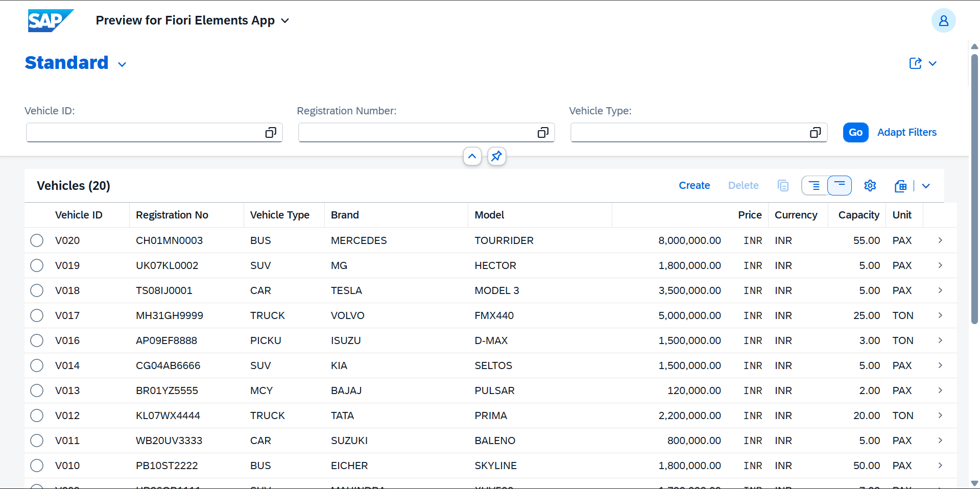Image resolution: width=980 pixels, height=489 pixels.
Task: Focus the Registration Number filter field
Action: (426, 133)
